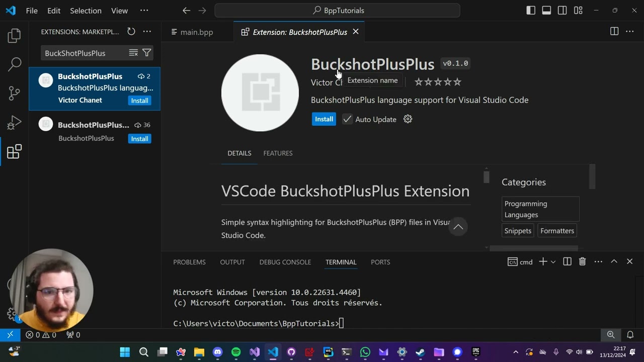The image size is (644, 362).
Task: Toggle the Auto Update checkbox
Action: [x=347, y=119]
